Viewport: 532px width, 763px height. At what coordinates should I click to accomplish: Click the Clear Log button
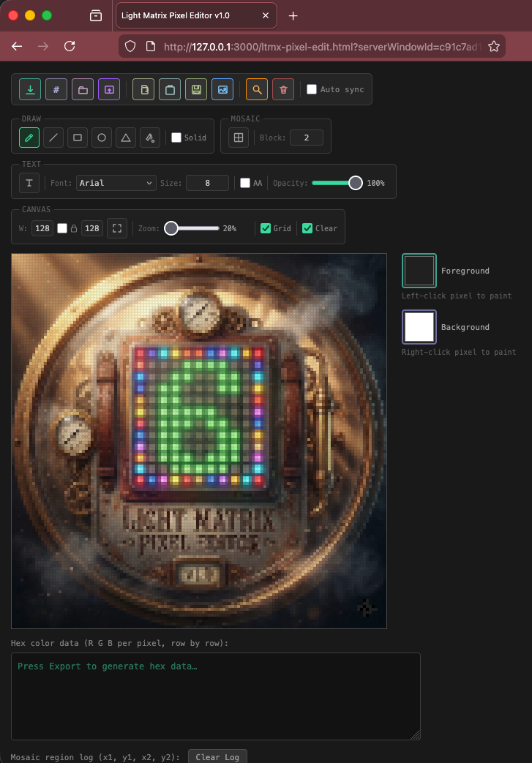point(217,756)
